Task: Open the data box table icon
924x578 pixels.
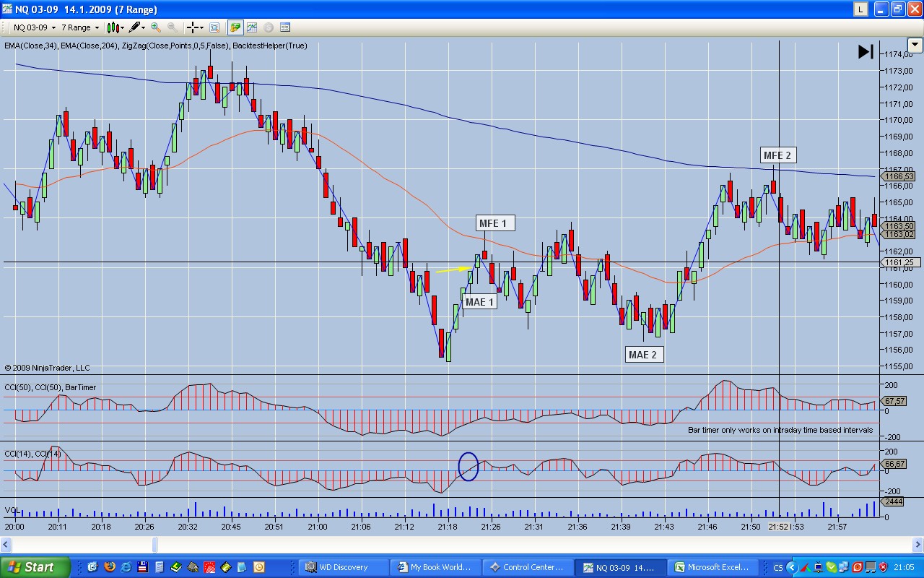Action: coord(285,27)
